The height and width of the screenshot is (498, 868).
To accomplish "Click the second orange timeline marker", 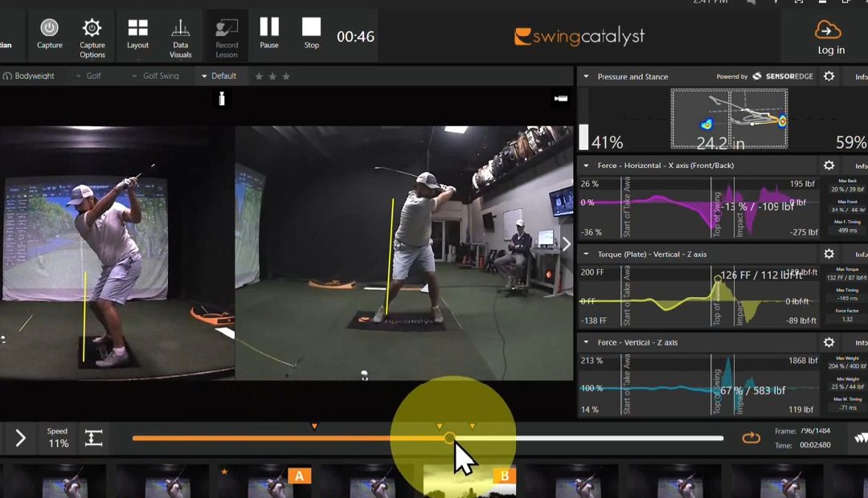I will pos(440,426).
